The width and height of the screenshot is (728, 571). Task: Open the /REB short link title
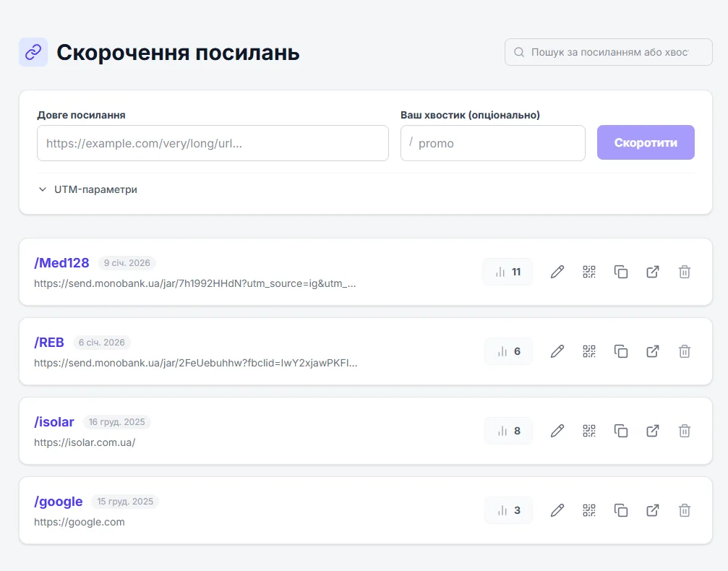48,342
